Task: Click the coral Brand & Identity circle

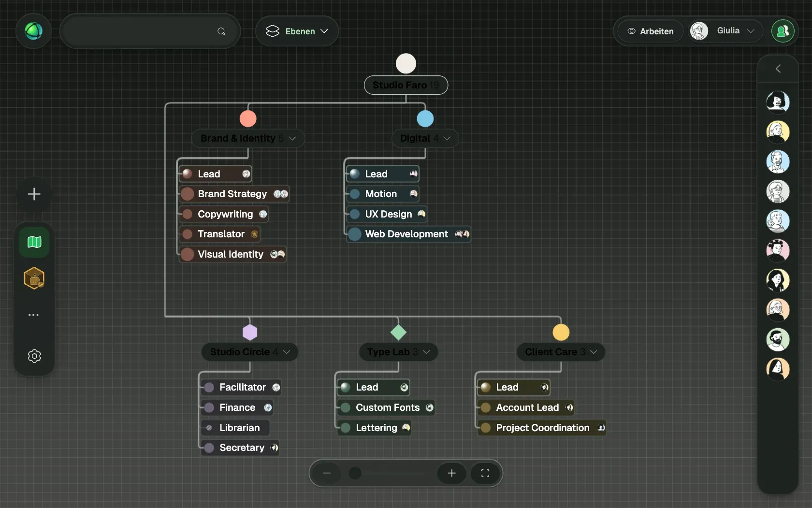Action: point(248,118)
